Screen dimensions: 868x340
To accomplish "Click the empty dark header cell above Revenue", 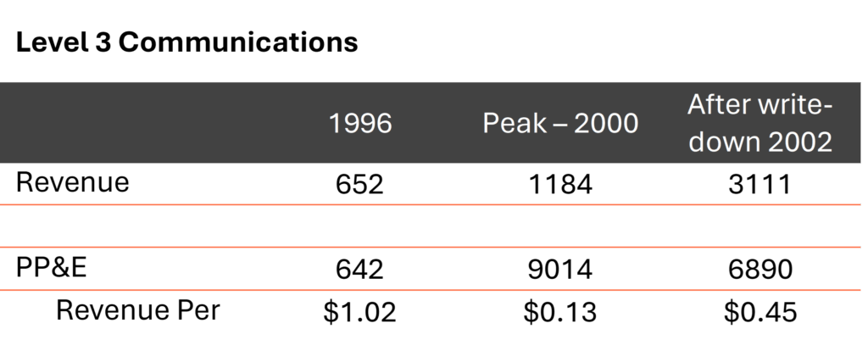I will [144, 124].
